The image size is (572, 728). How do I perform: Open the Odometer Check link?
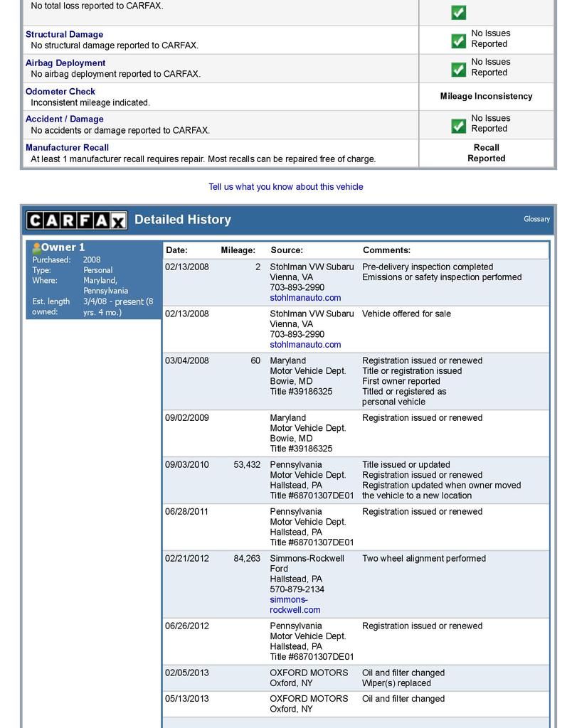click(x=60, y=92)
